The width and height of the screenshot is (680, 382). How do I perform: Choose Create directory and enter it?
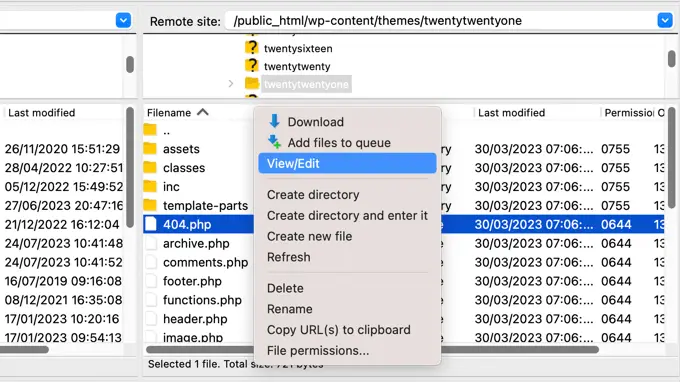(347, 215)
